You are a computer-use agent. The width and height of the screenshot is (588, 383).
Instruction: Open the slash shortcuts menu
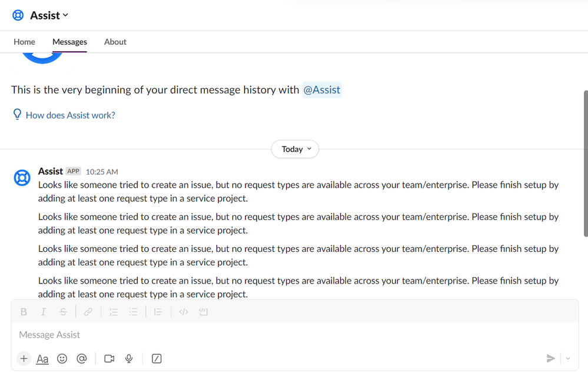157,359
